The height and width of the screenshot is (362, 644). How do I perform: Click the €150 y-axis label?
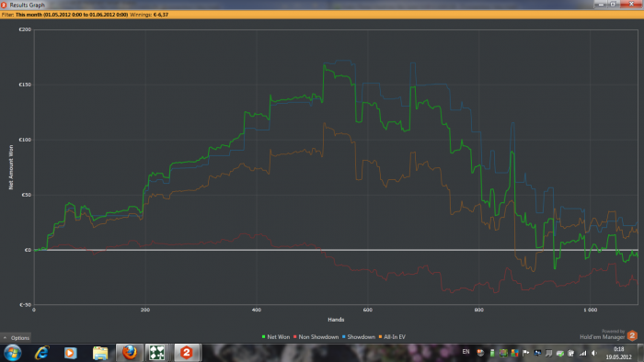coord(25,85)
